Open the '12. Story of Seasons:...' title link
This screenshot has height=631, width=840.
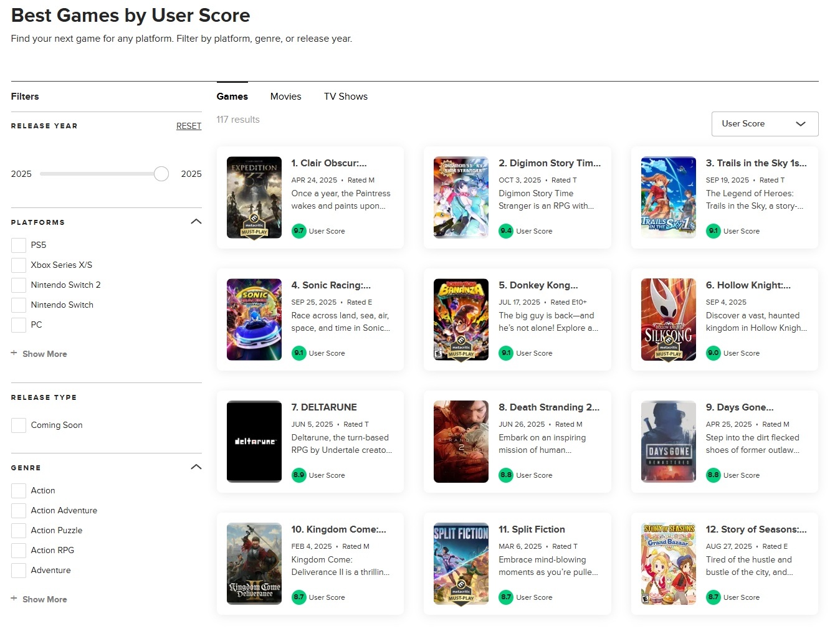tap(756, 529)
